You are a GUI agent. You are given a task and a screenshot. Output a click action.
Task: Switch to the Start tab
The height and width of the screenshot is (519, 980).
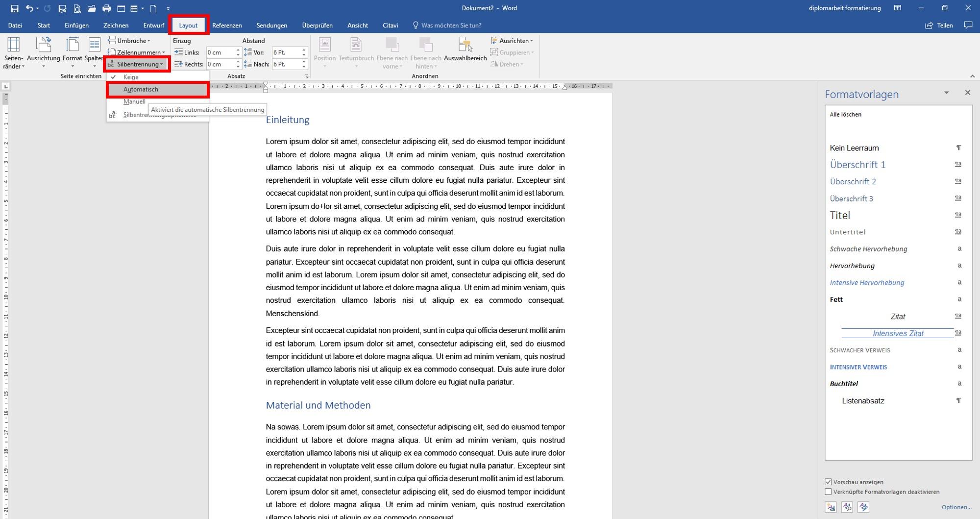point(44,25)
